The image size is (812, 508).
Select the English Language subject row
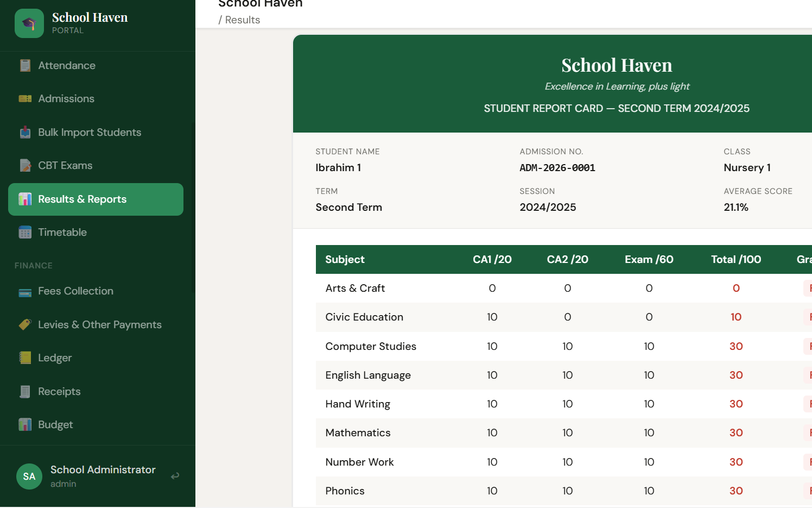pyautogui.click(x=564, y=375)
